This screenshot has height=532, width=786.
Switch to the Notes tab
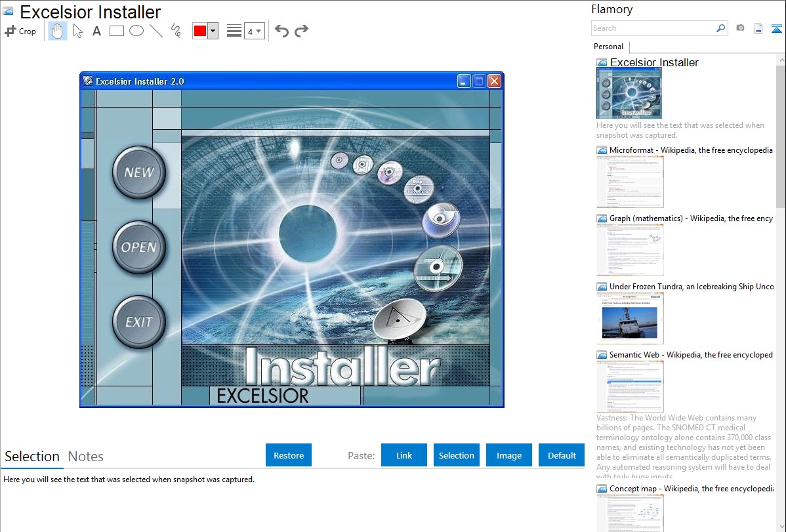(86, 457)
